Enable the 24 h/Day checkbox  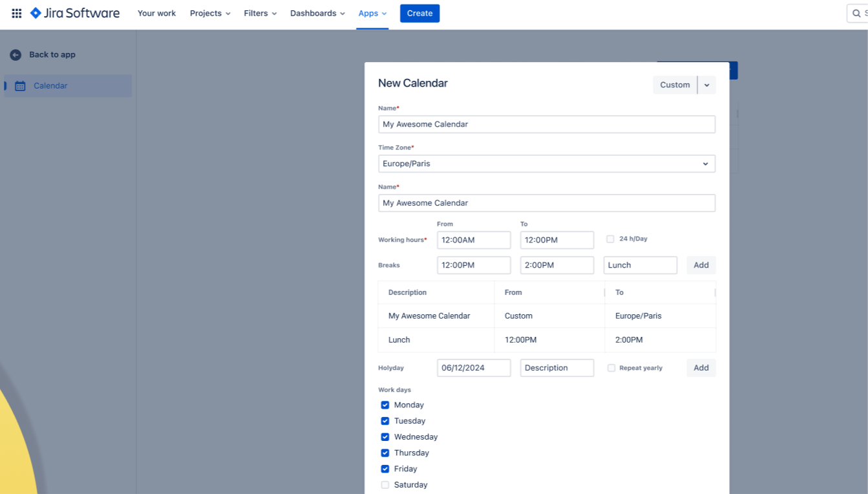click(610, 239)
